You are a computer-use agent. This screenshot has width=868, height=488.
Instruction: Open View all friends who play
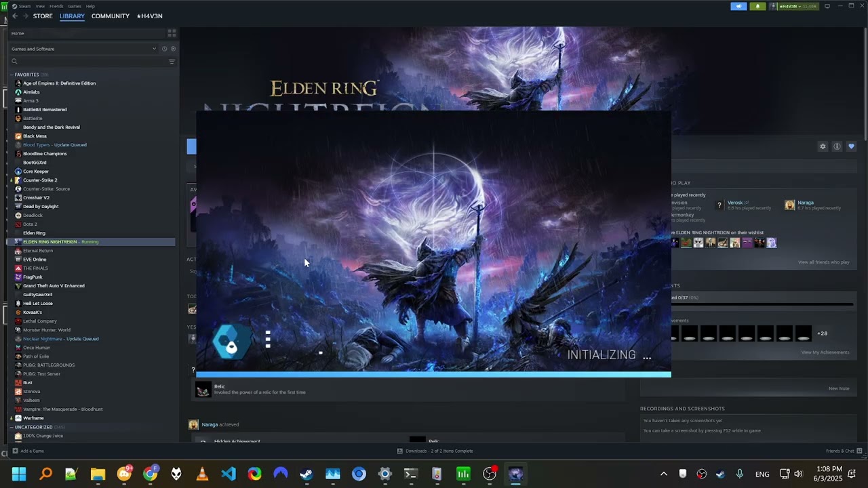pyautogui.click(x=823, y=262)
